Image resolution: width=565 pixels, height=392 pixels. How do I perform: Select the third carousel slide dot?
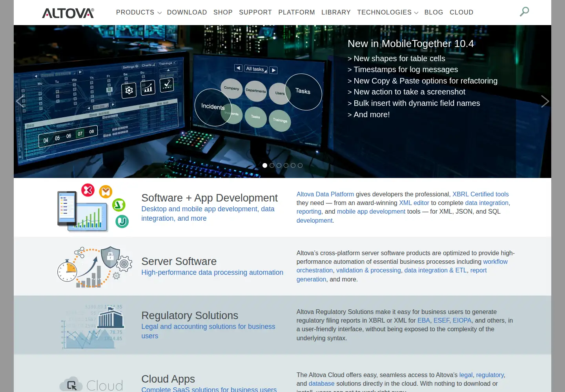coord(279,165)
